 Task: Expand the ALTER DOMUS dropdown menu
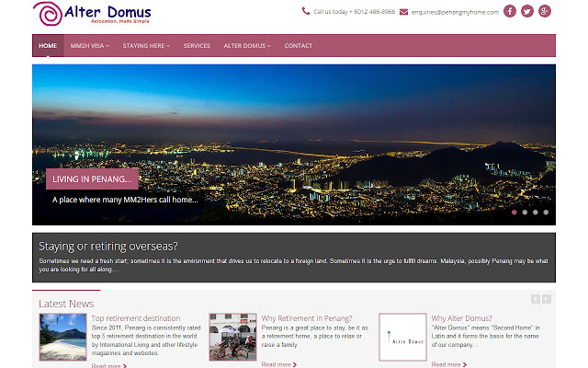pos(247,46)
